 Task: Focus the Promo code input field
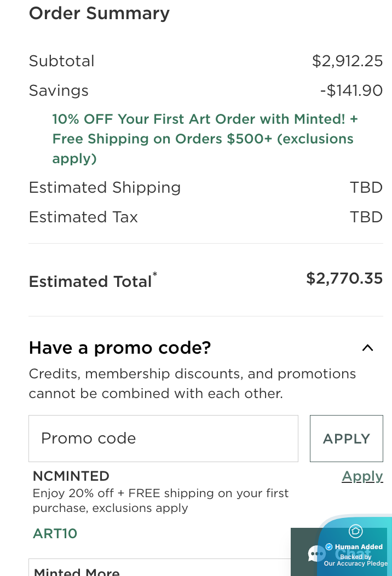pyautogui.click(x=163, y=439)
